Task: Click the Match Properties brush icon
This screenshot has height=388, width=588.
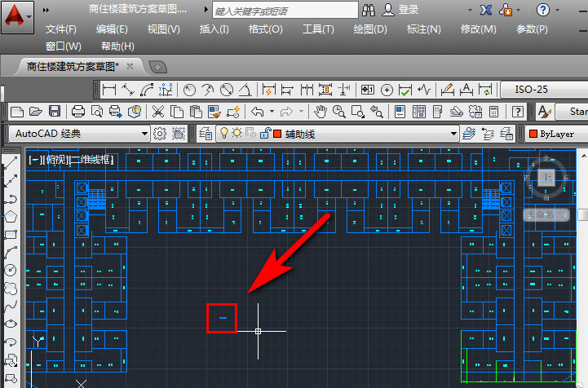Action: (214, 112)
